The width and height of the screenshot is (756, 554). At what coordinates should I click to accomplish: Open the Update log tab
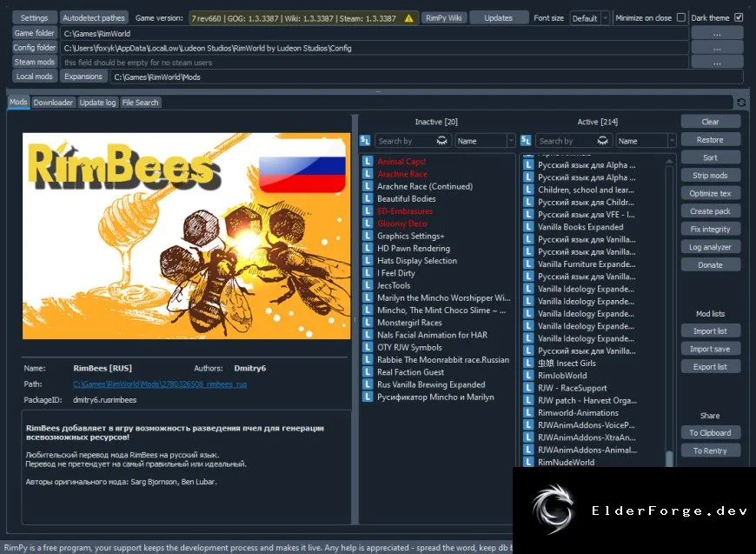[97, 103]
